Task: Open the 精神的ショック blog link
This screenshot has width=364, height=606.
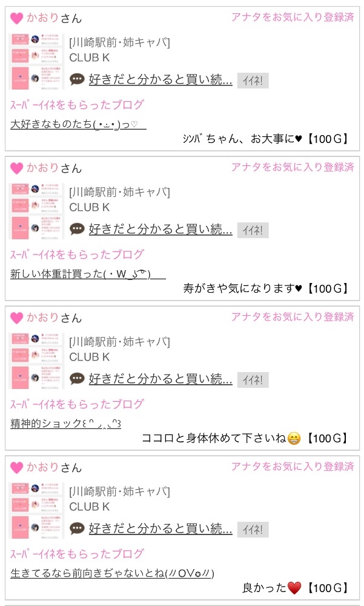Action: click(65, 424)
